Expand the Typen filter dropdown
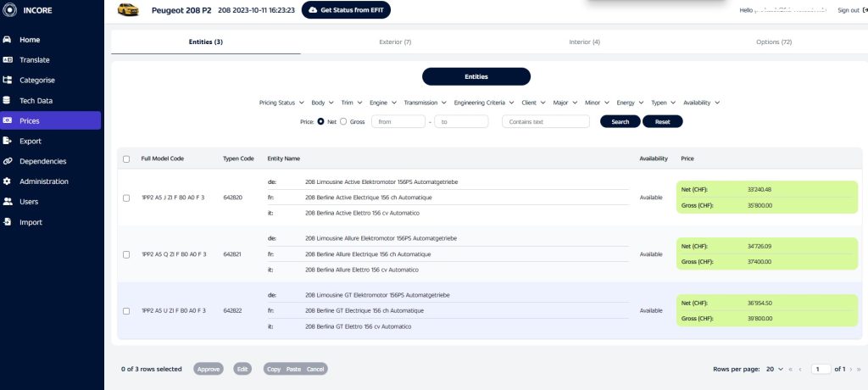Viewport: 868px width, 390px height. click(663, 103)
